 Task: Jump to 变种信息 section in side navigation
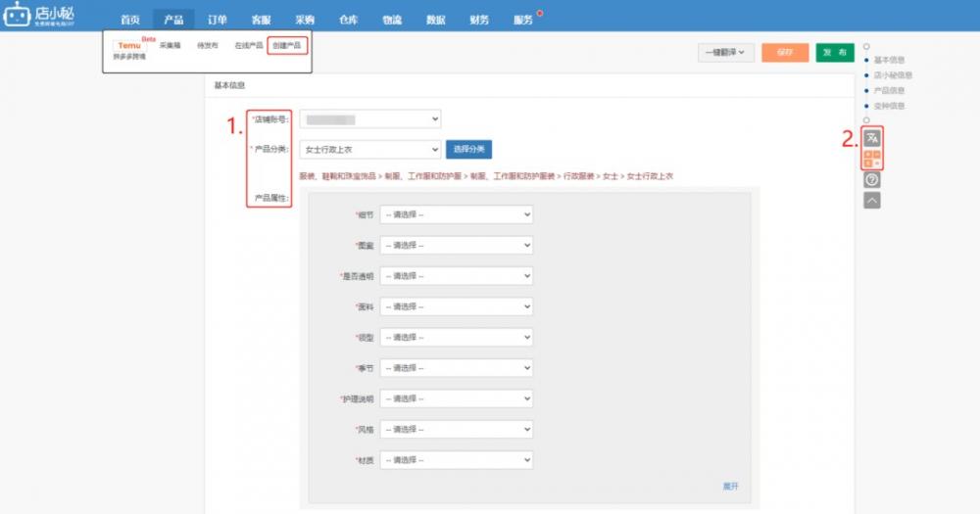coord(889,106)
